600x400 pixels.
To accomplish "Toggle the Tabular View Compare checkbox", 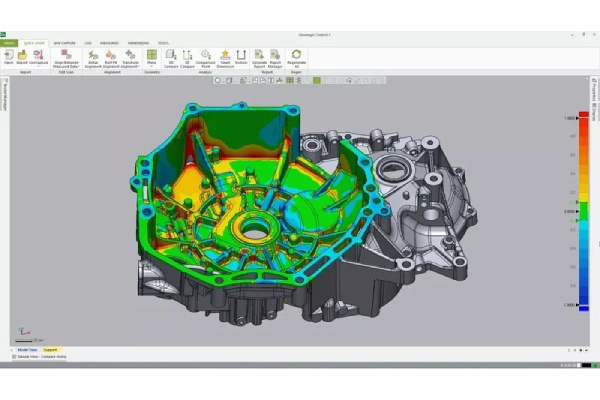I will (14, 356).
